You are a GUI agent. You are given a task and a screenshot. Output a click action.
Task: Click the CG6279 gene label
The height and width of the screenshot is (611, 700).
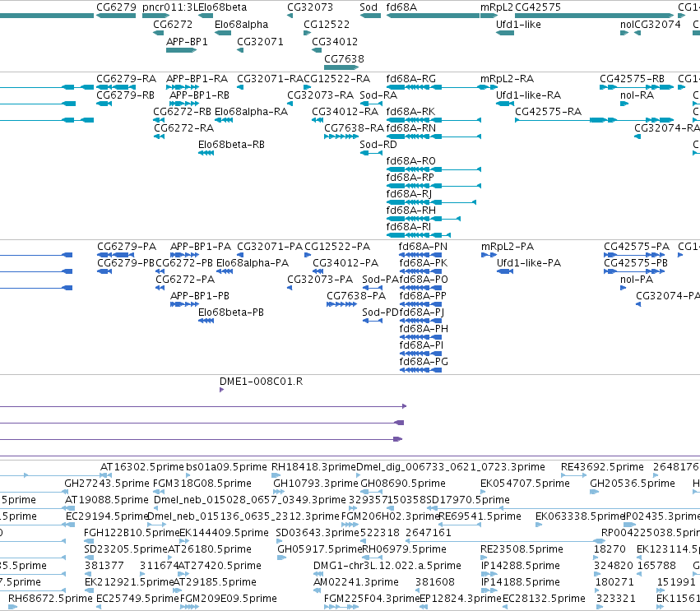(116, 7)
